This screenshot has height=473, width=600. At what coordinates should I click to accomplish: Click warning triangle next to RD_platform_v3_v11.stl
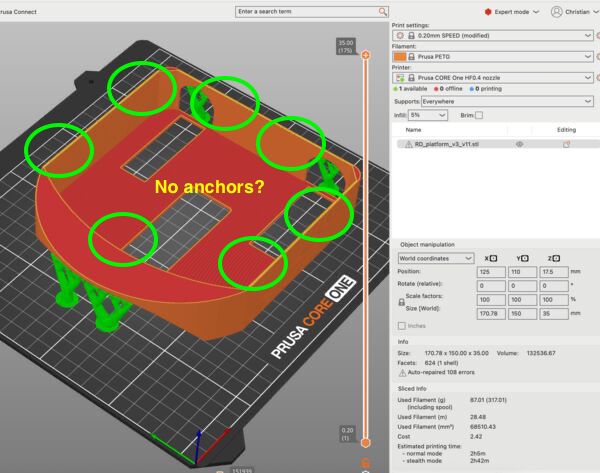[x=409, y=144]
